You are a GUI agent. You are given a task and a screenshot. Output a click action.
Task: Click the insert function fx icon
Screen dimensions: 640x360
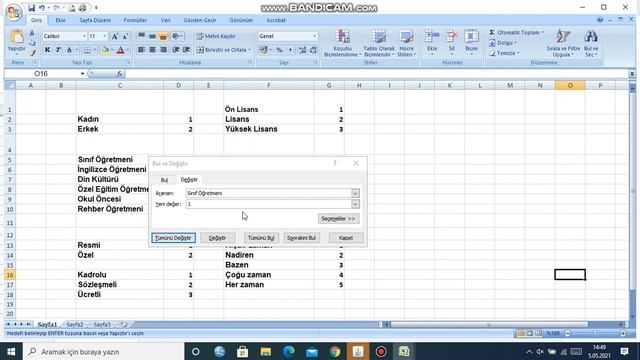[119, 74]
